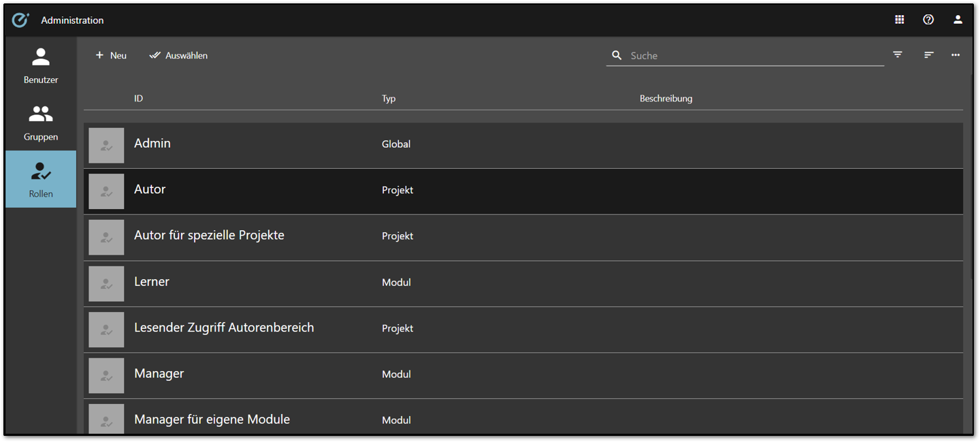Image resolution: width=980 pixels, height=442 pixels.
Task: Select the Manager role
Action: point(523,375)
